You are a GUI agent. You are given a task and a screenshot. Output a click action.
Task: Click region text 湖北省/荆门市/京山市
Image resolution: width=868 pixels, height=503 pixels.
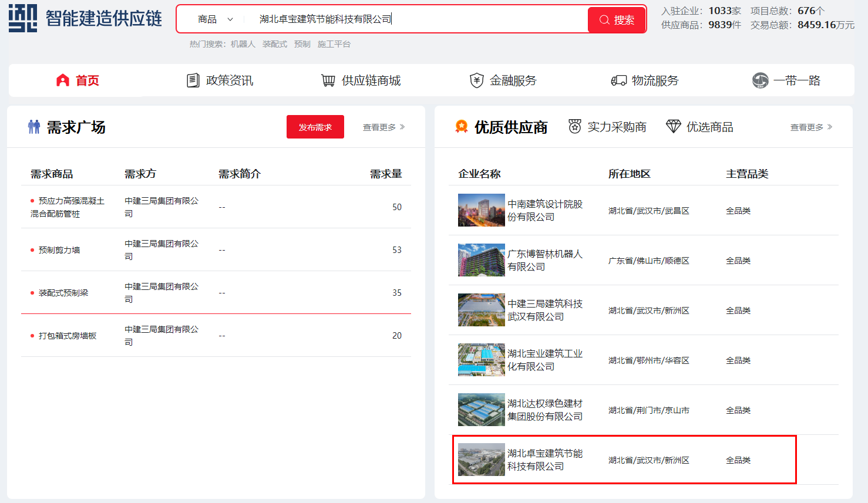pyautogui.click(x=649, y=410)
